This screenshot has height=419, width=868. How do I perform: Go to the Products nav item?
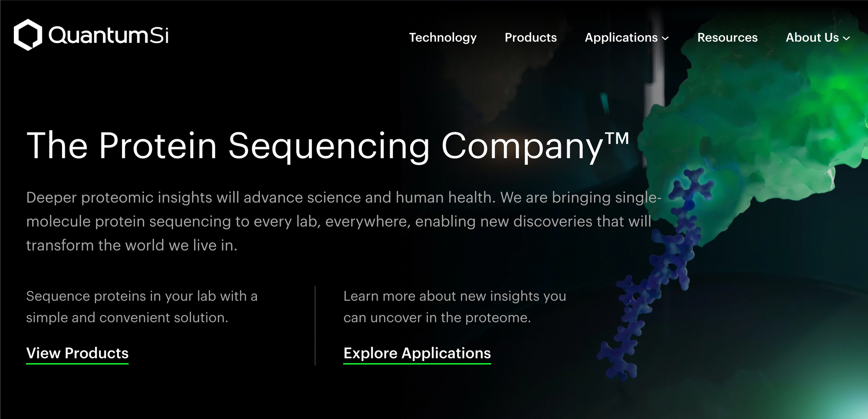tap(530, 38)
